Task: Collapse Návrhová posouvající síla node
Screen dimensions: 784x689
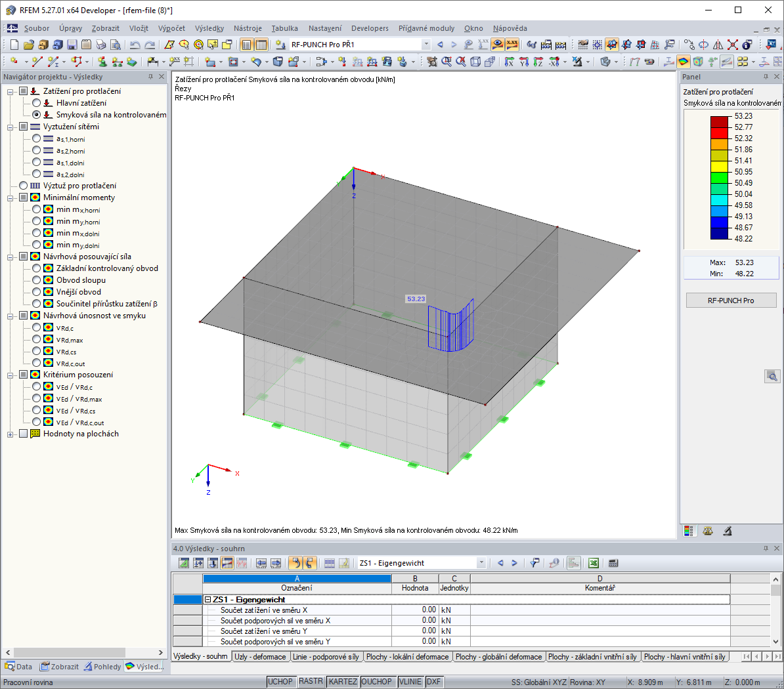Action: pos(10,257)
